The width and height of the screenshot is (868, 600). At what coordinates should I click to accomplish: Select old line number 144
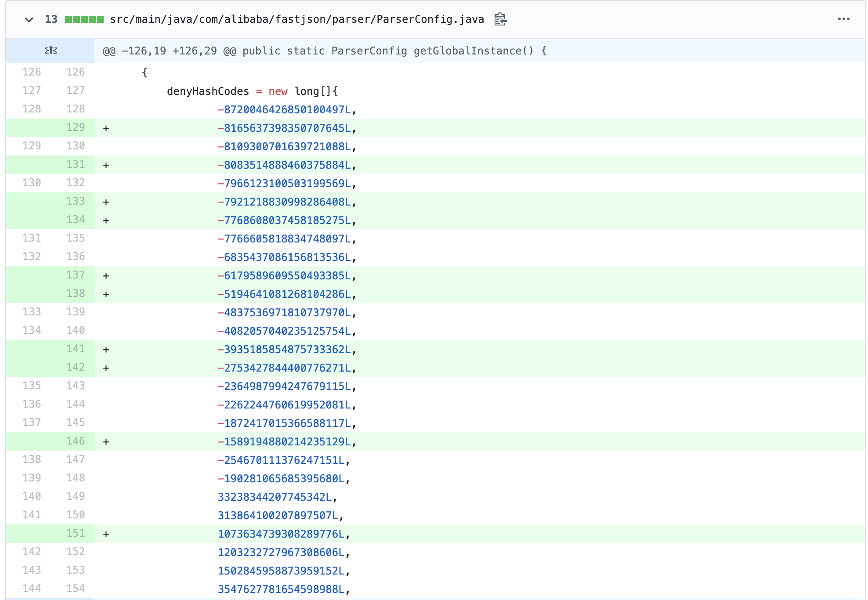[x=32, y=589]
